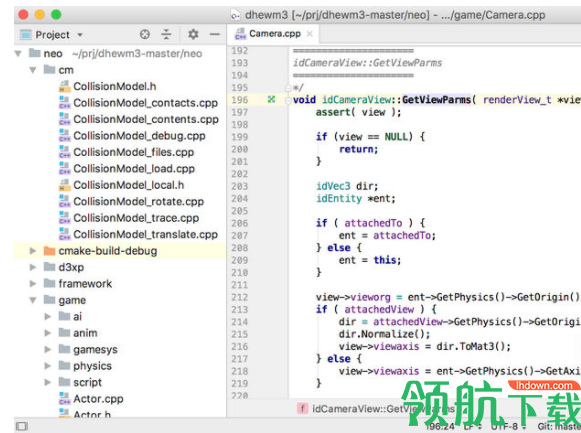
Task: Collapse the game folder
Action: tap(33, 300)
